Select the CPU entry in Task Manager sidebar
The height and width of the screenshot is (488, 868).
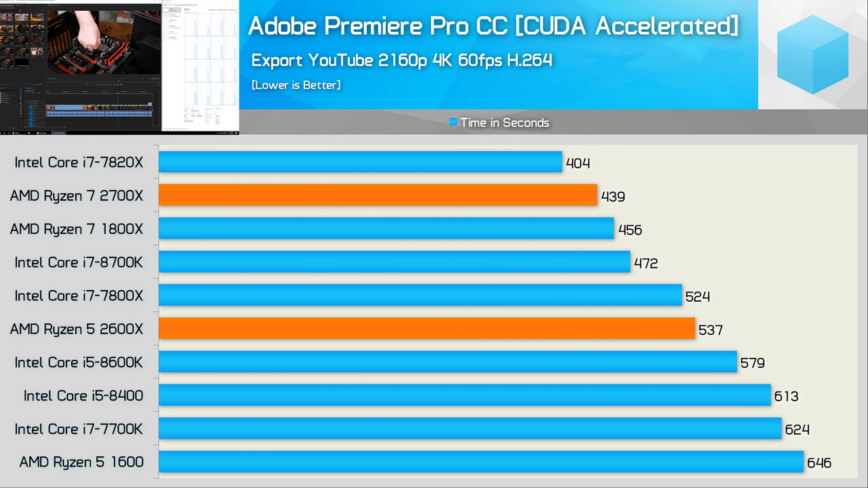172,9
